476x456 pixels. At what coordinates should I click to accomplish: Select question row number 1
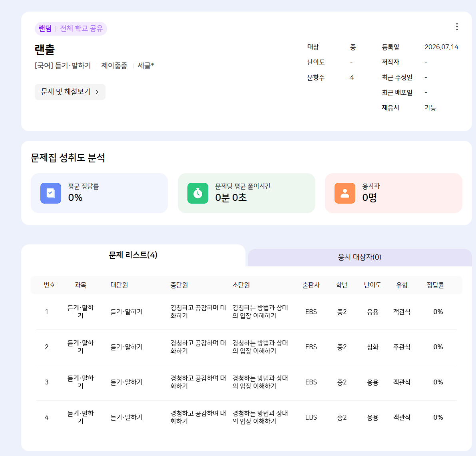pyautogui.click(x=247, y=312)
